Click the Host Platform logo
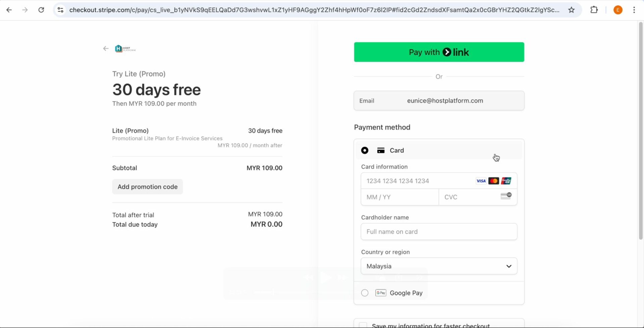 (125, 49)
